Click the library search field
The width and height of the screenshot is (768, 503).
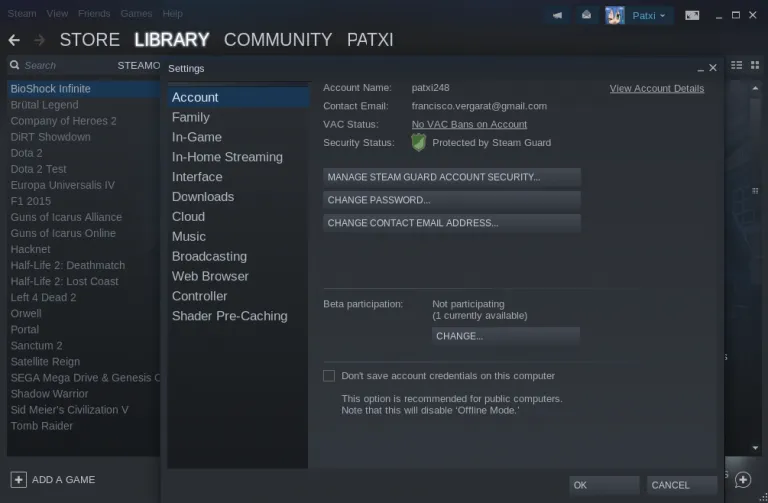pos(60,65)
